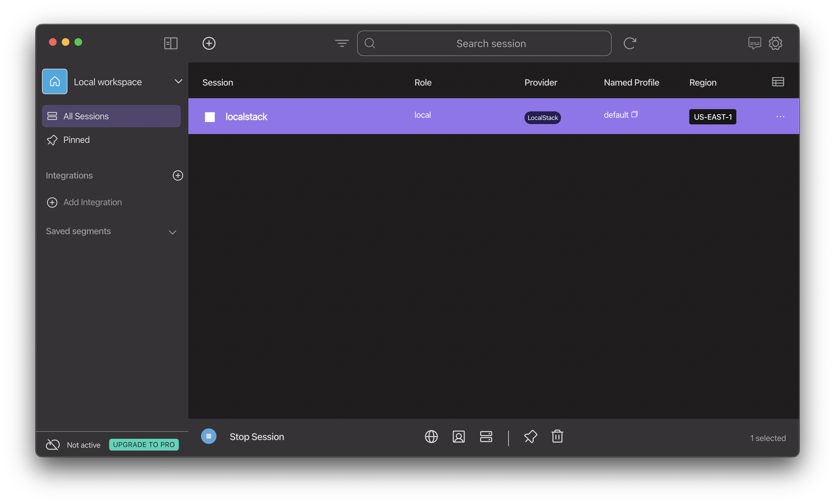Toggle the localstack session square indicator

210,117
